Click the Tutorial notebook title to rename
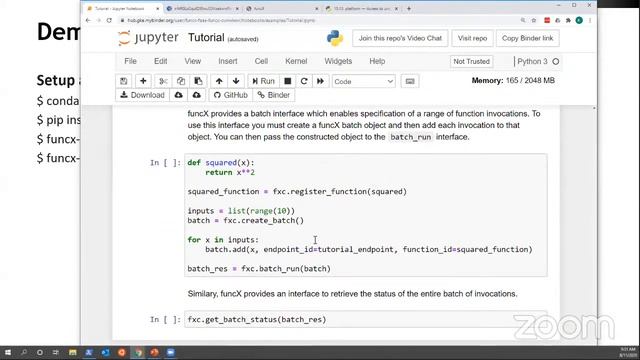Viewport: 640px width, 360px height. 206,38
